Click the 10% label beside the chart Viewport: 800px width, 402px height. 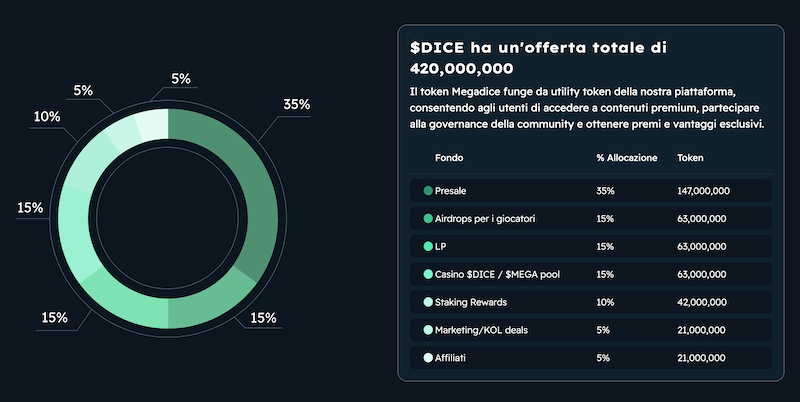47,117
